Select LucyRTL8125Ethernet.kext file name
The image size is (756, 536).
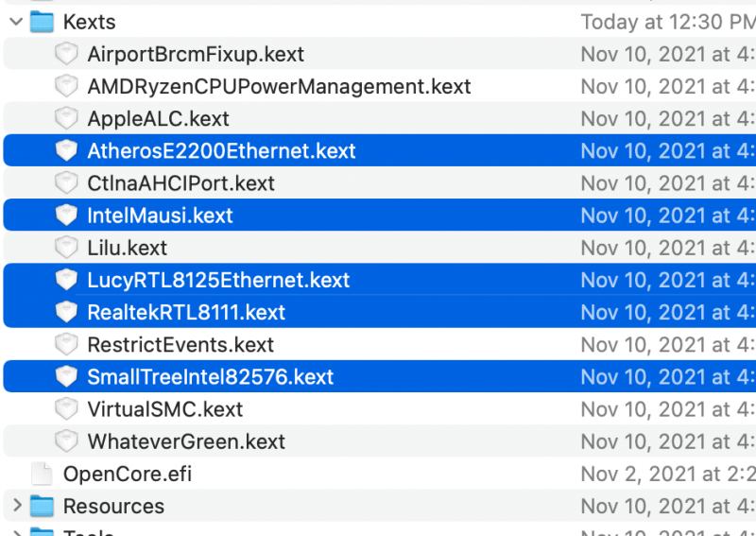click(x=218, y=281)
